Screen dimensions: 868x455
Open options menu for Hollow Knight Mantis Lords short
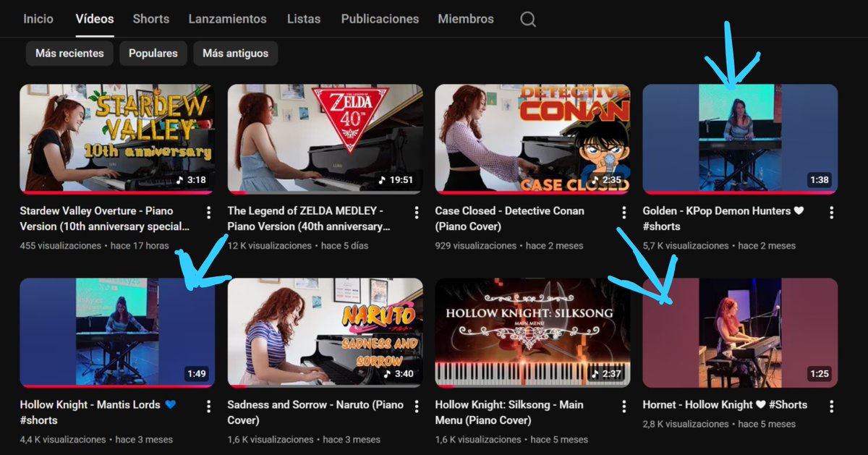coord(209,406)
